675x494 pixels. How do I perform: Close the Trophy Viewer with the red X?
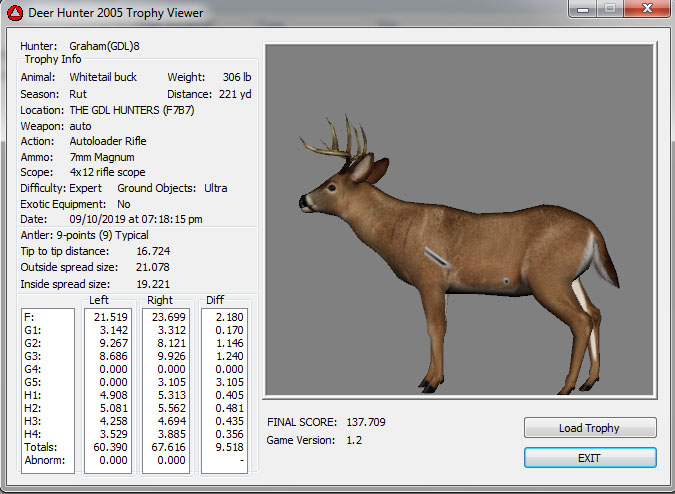pyautogui.click(x=645, y=9)
